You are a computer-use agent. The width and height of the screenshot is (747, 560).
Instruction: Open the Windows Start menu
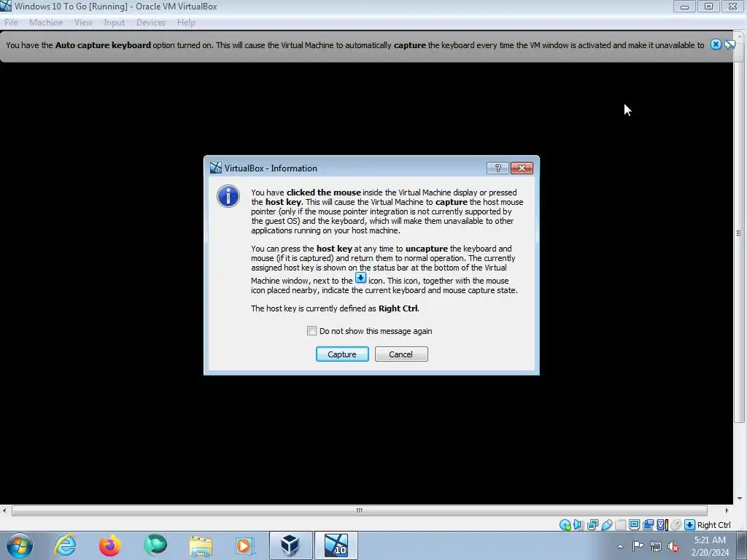20,545
